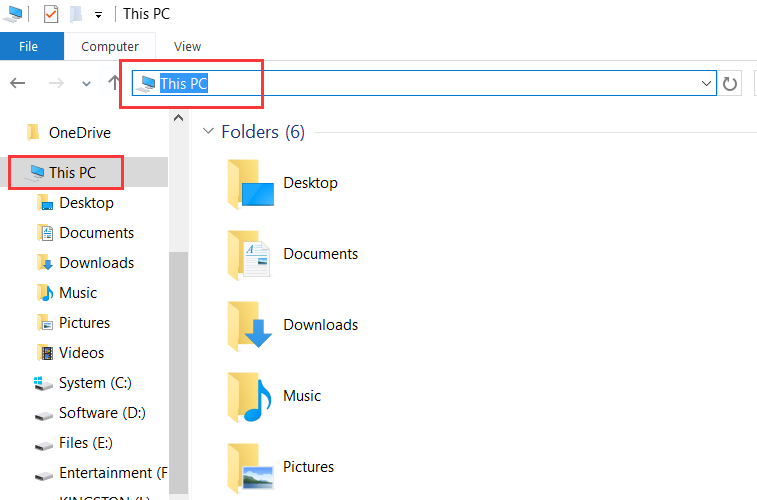Open the Music folder in main pane
The image size is (757, 500).
(x=250, y=397)
